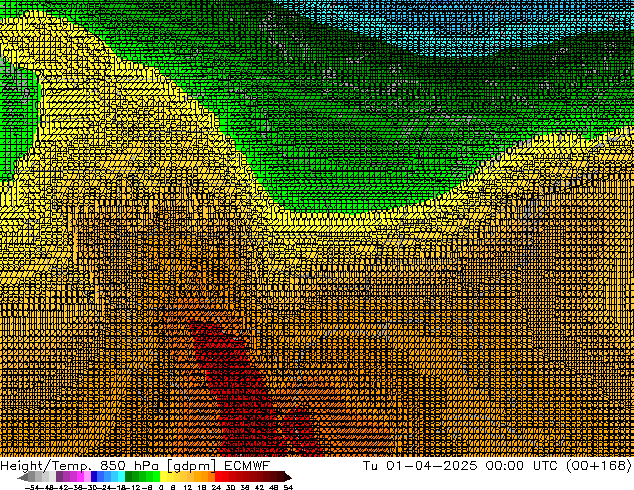
Task: Click the dark blue swatch in the legend
Action: pos(94,476)
